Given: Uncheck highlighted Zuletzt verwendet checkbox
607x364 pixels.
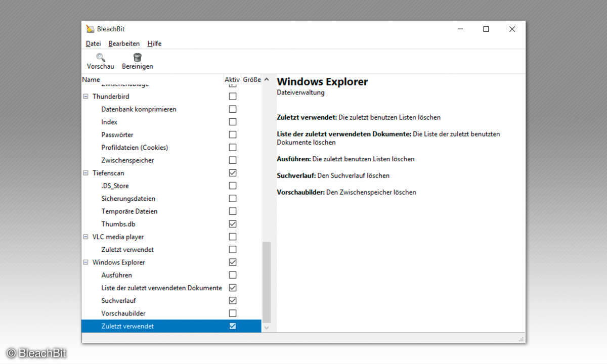Looking at the screenshot, I should pos(233,326).
